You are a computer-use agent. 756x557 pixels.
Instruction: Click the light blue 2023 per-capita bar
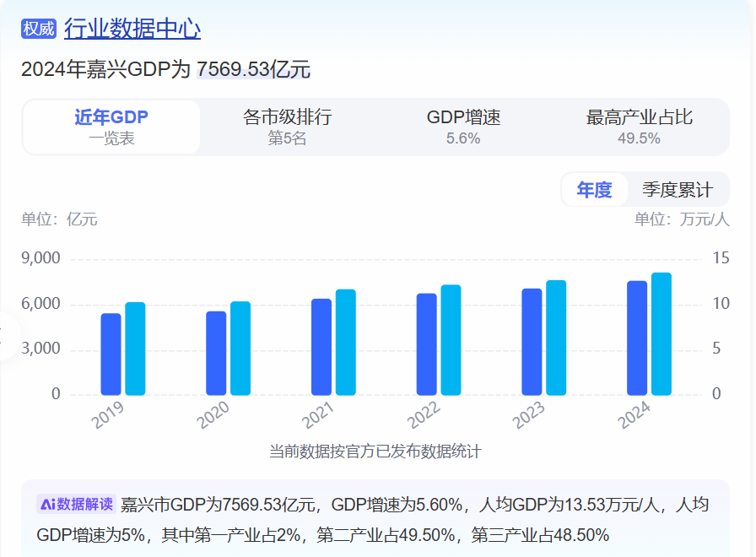click(x=556, y=338)
